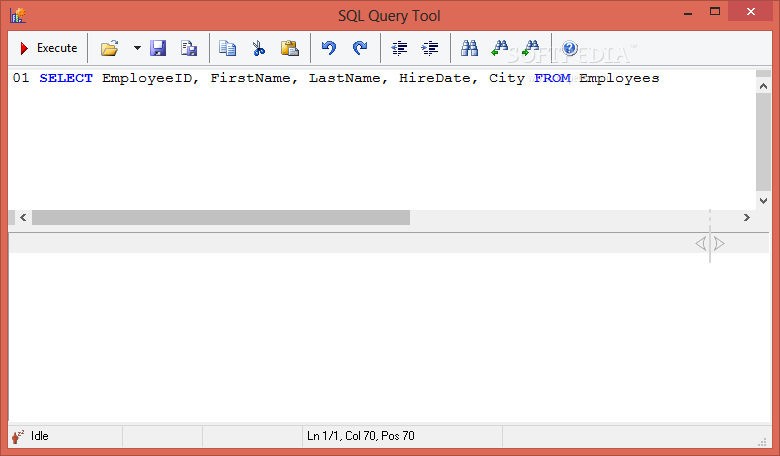The height and width of the screenshot is (456, 780).
Task: Open a file with the folder icon
Action: tap(109, 48)
